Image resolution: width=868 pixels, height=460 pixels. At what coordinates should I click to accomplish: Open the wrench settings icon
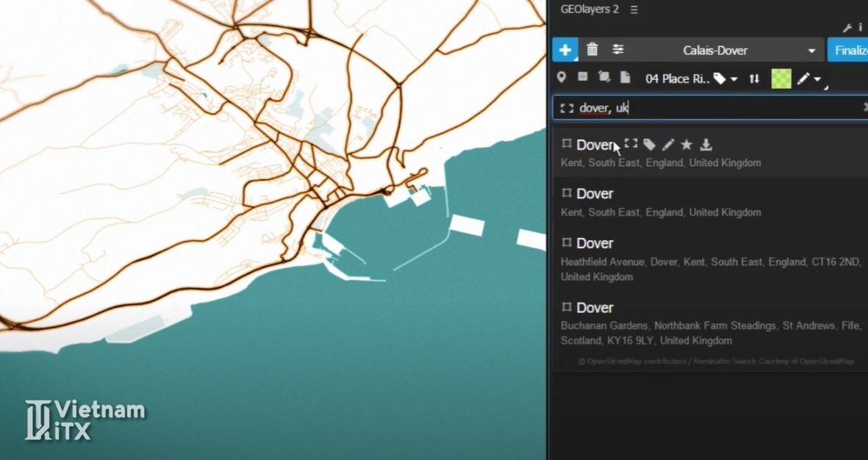pyautogui.click(x=847, y=28)
